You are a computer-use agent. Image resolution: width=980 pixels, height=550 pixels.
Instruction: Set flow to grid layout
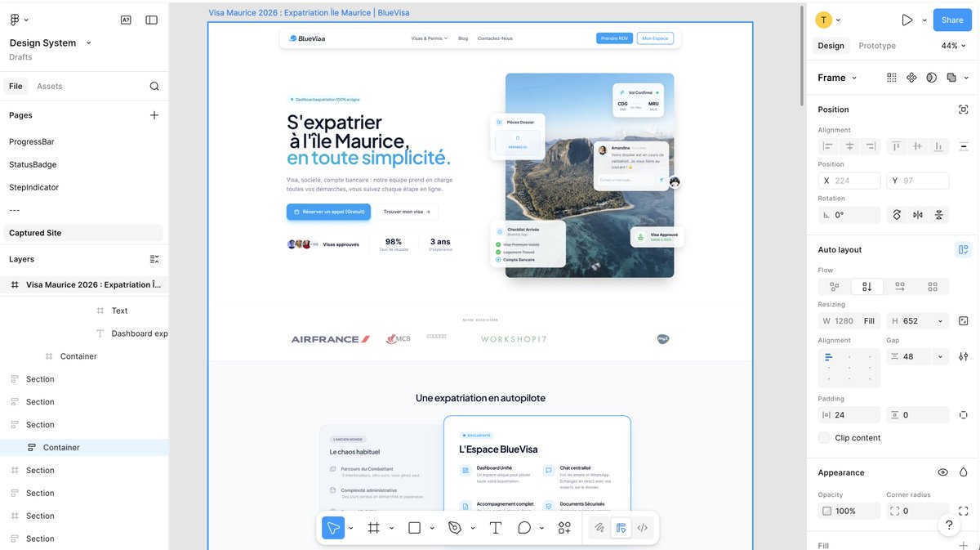tap(933, 287)
